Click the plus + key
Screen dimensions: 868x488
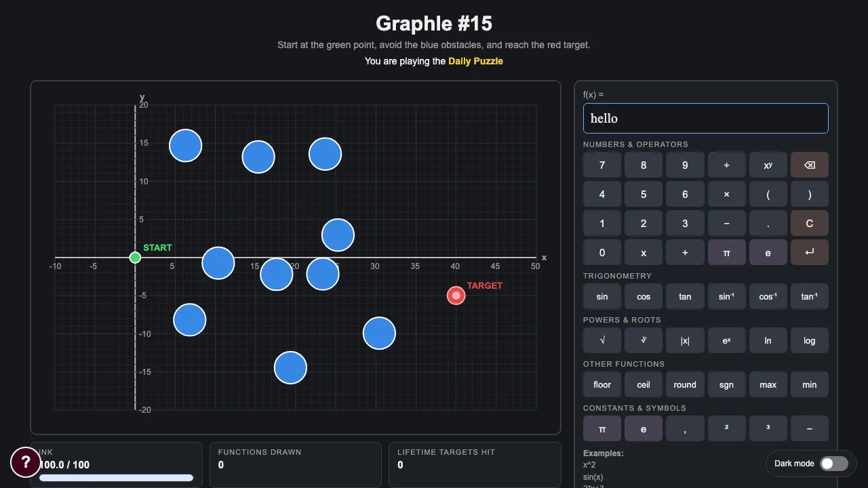[685, 252]
